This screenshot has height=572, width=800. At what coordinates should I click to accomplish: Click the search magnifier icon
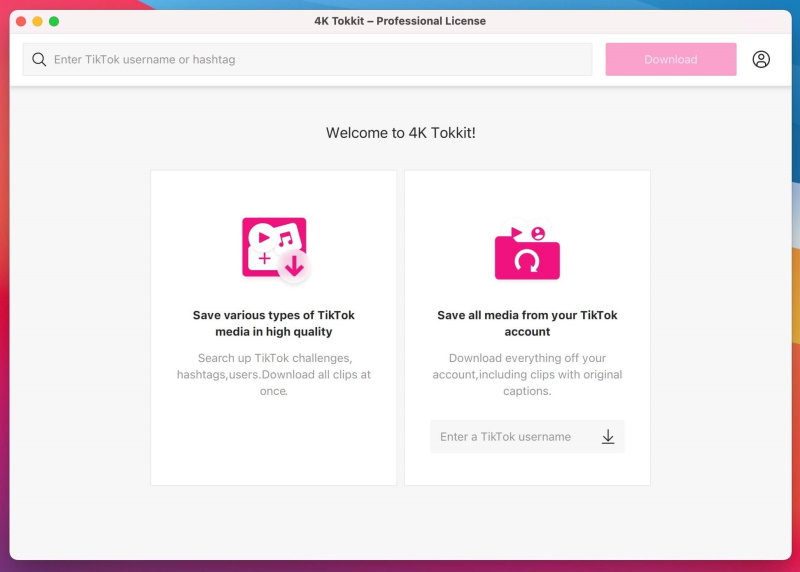(39, 60)
